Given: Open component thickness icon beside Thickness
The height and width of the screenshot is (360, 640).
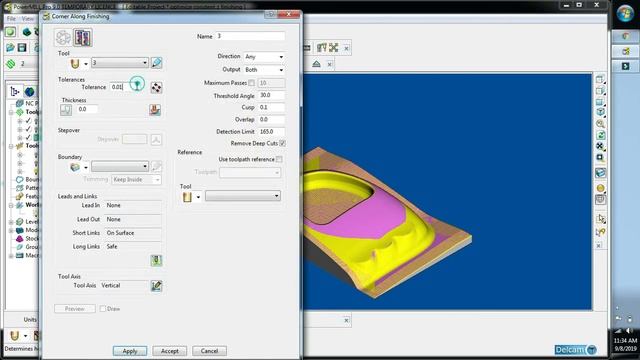Looking at the screenshot, I should (155, 109).
